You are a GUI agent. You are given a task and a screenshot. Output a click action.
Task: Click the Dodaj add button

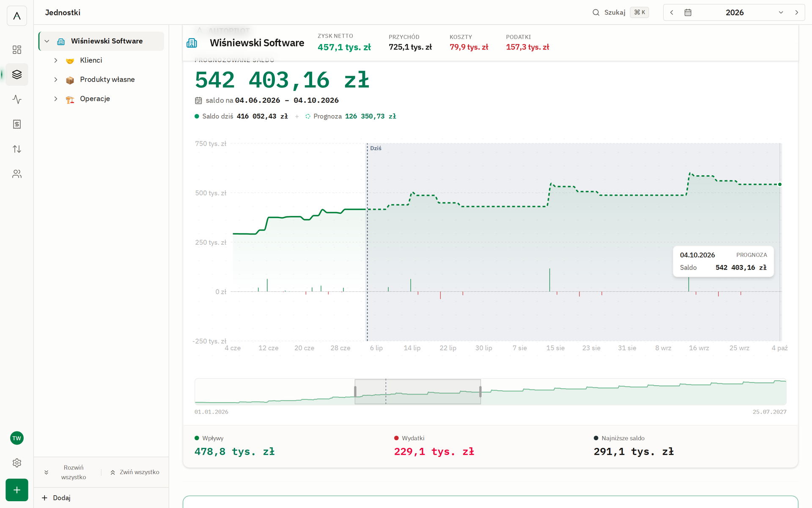click(x=56, y=498)
